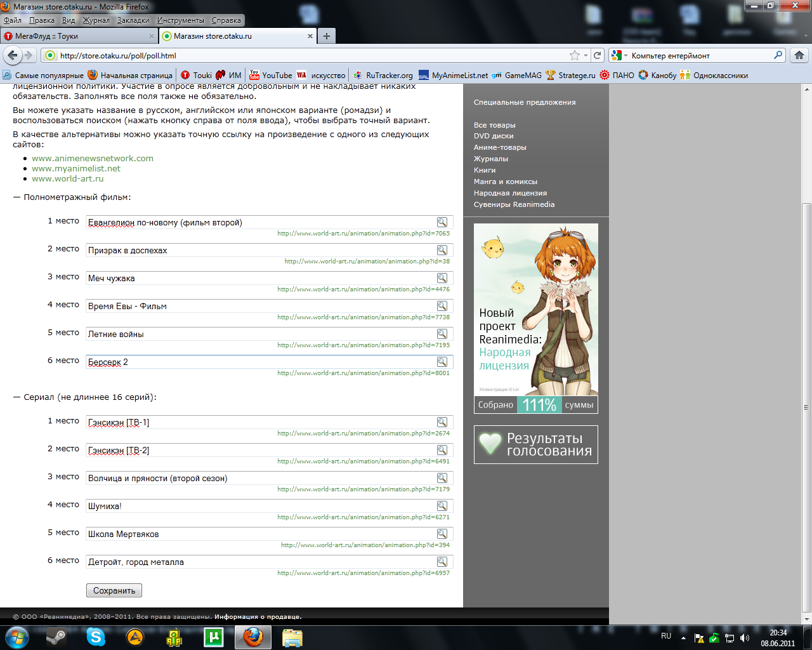Open Информация о продавце footer link
Image resolution: width=812 pixels, height=650 pixels.
pos(258,616)
